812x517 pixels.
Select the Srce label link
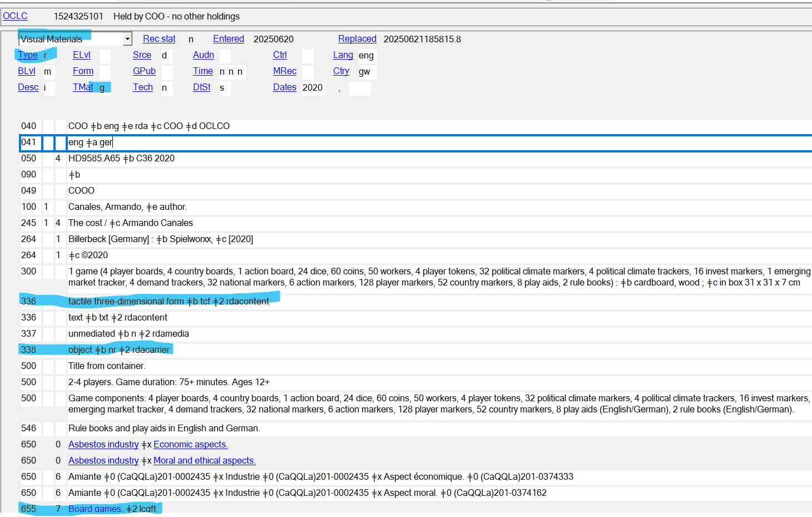(x=142, y=55)
